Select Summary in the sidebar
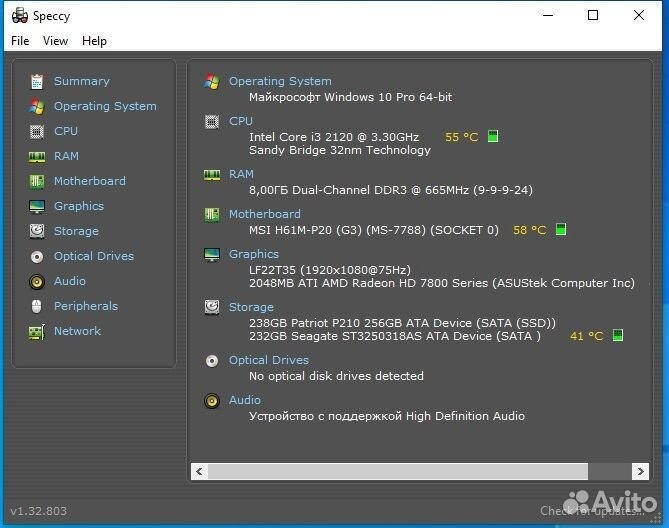This screenshot has width=669, height=528. tap(81, 81)
